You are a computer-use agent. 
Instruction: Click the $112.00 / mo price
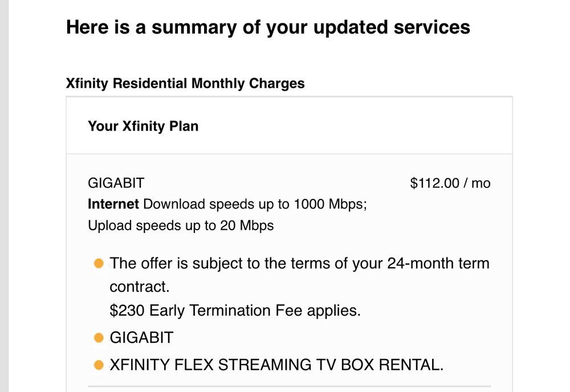[450, 183]
